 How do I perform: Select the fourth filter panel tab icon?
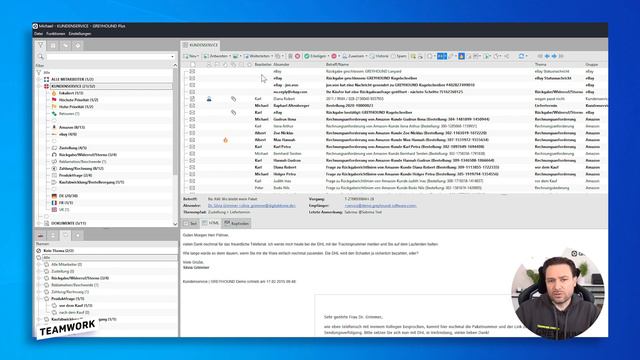[78, 45]
